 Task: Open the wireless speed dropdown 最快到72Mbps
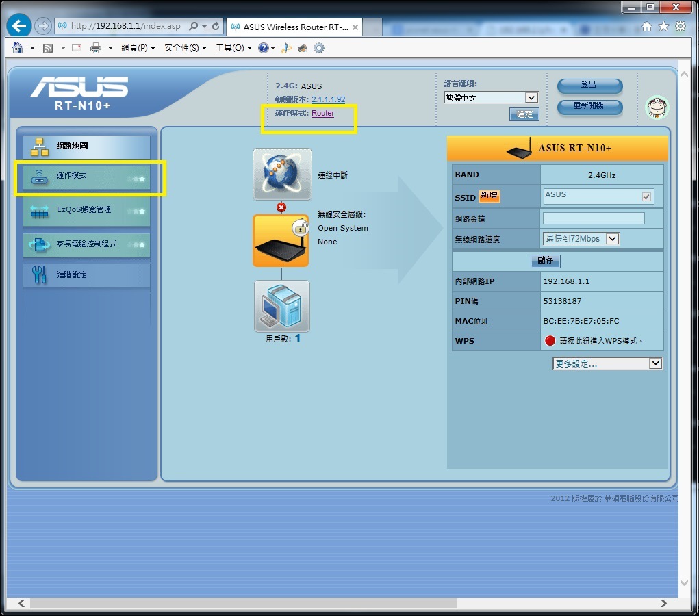(581, 239)
